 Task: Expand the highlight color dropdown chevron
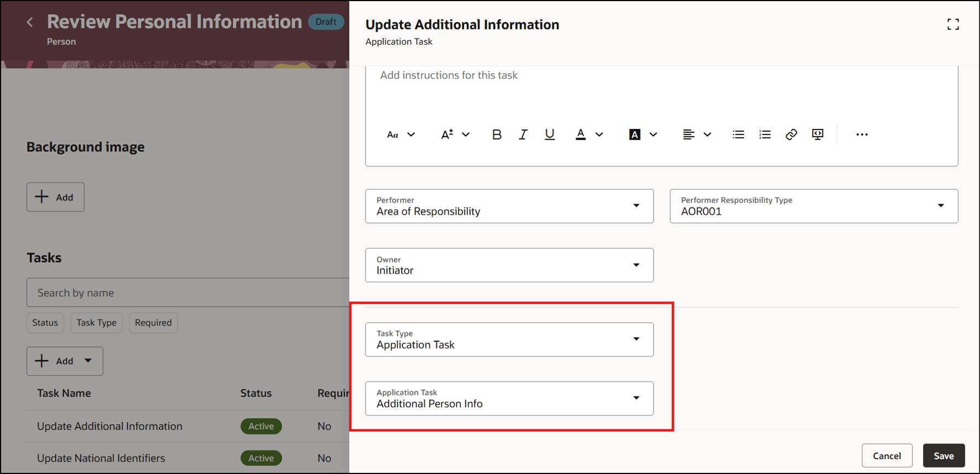point(653,134)
